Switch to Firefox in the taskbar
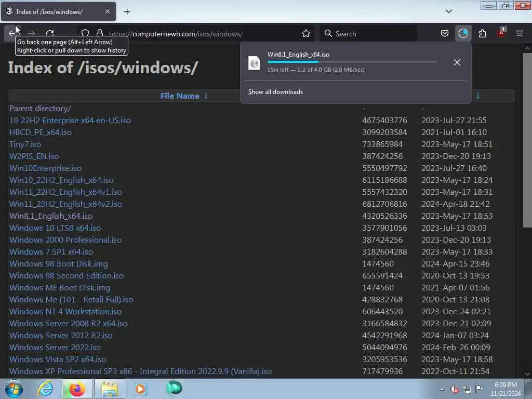Screen dimensions: 532x399 click(77, 389)
